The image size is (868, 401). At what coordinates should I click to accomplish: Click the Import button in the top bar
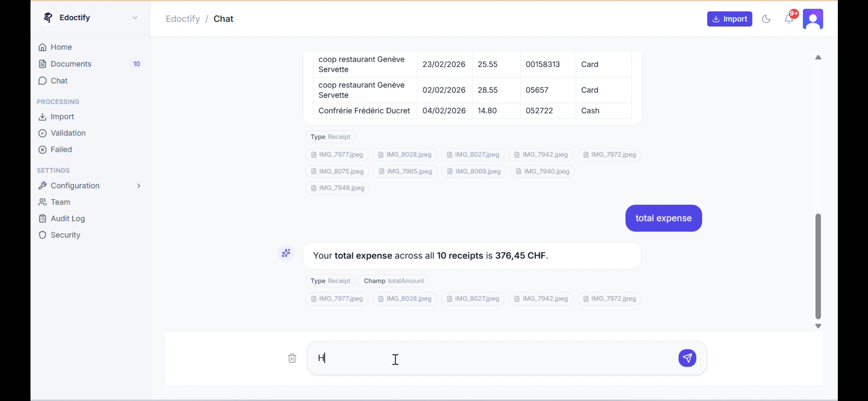pyautogui.click(x=729, y=19)
